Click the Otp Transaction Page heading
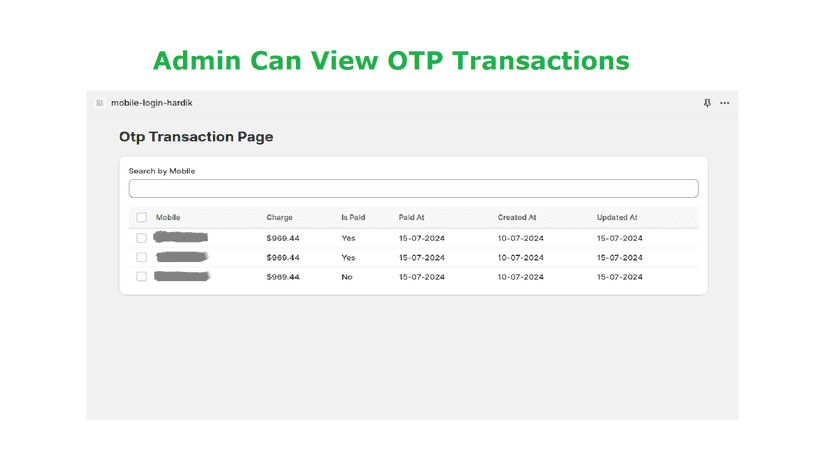This screenshot has height=466, width=828. 196,137
